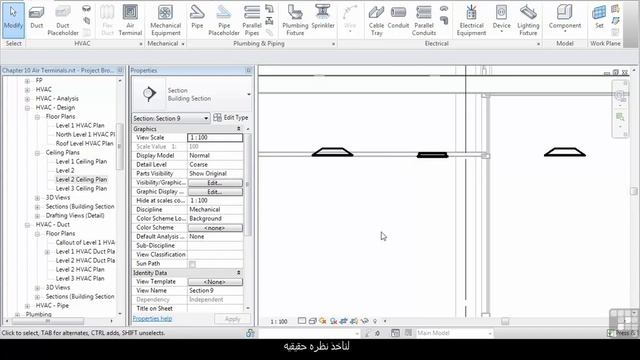Select the Pipe tool

point(197,18)
